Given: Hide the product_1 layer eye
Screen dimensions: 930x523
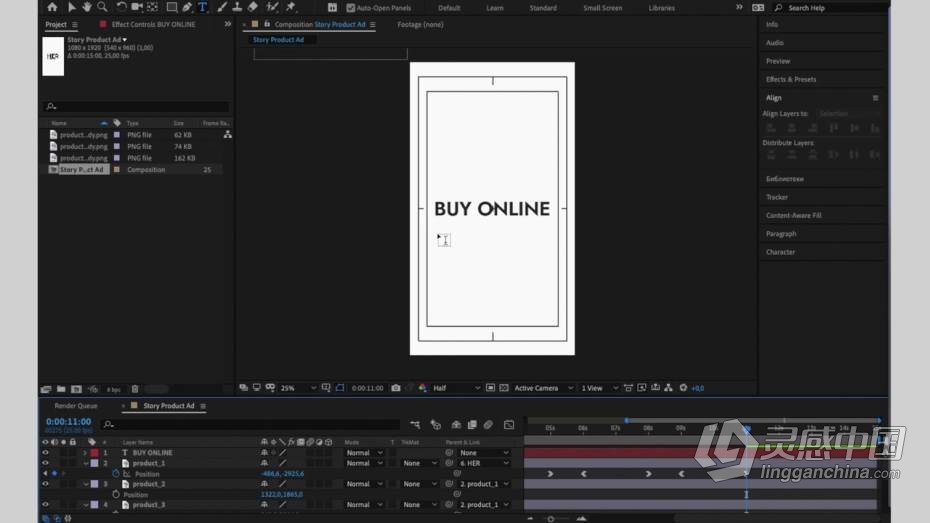Looking at the screenshot, I should coord(45,463).
